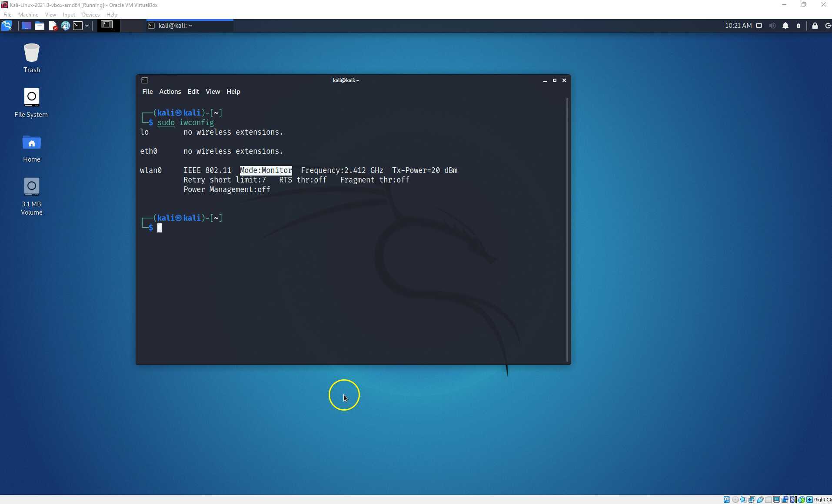Open the file manager from the panel
Screen dimensions: 832x504
click(40, 26)
